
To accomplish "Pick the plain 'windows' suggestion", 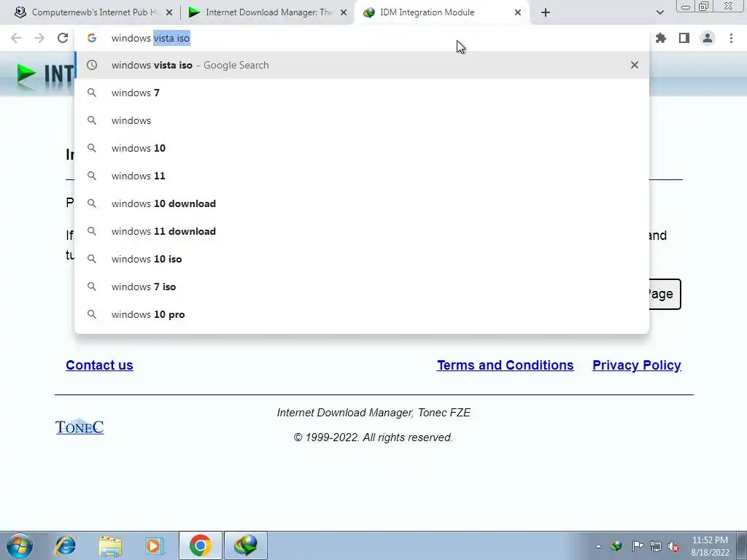I will pyautogui.click(x=362, y=120).
